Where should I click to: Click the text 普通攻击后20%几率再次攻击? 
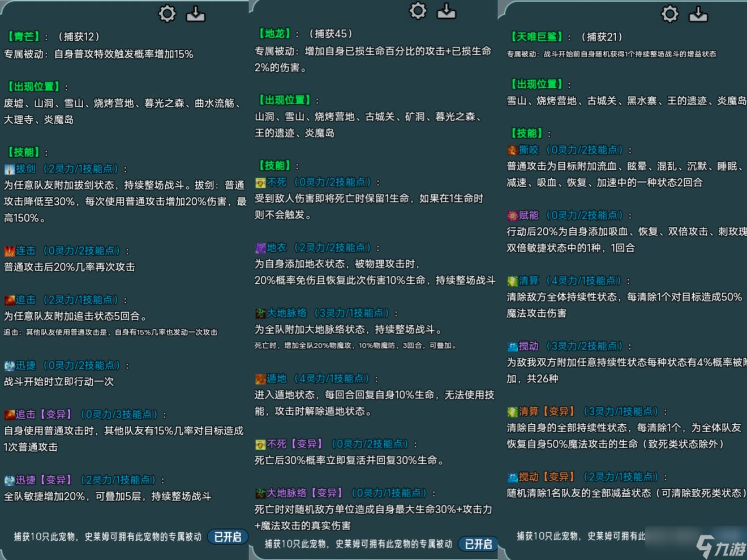tap(70, 267)
